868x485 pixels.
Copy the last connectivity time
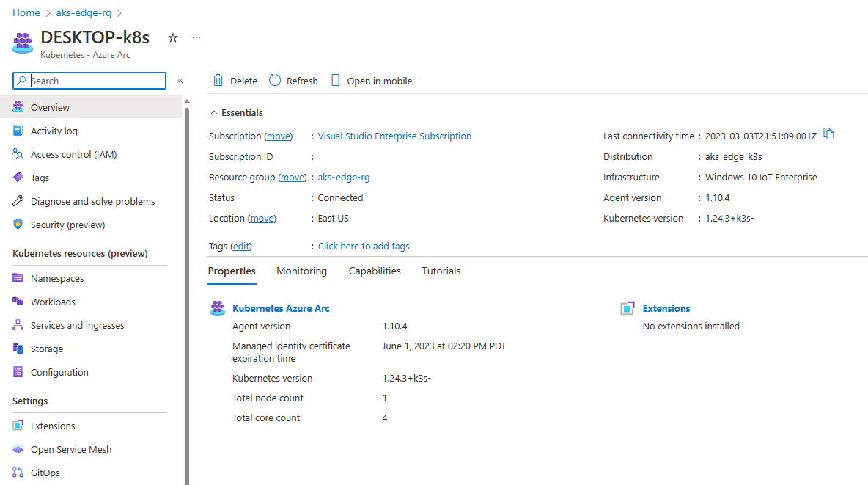(828, 135)
